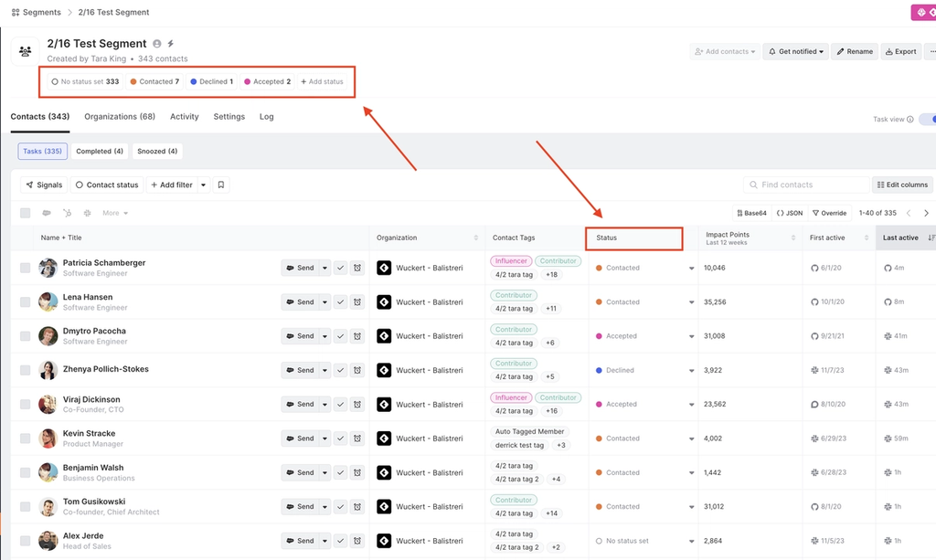
Task: Check the box for Kevin Stracke
Action: click(x=25, y=438)
